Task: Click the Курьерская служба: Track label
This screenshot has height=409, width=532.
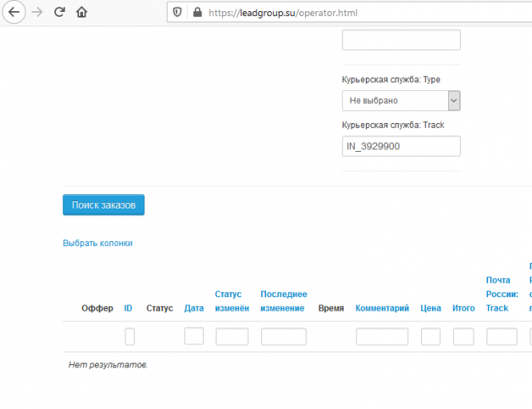Action: pos(393,125)
